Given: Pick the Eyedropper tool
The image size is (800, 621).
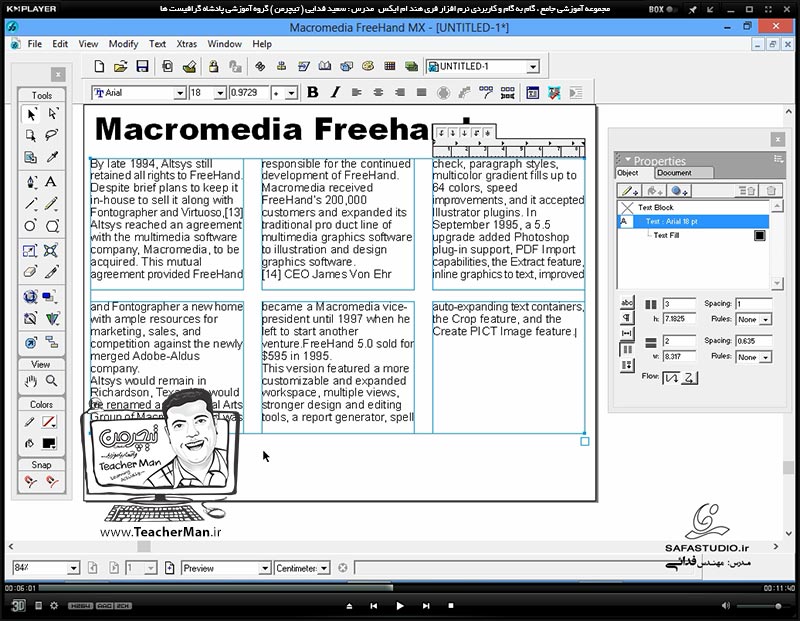Looking at the screenshot, I should [x=52, y=157].
